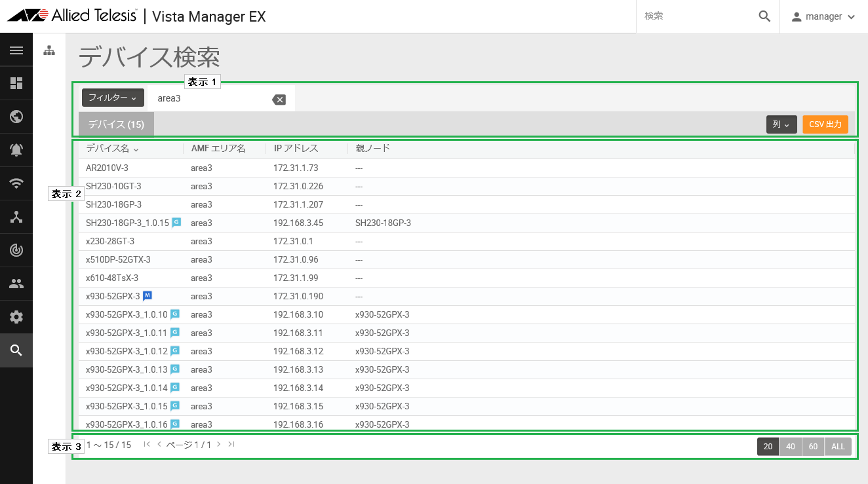Viewport: 868px width, 484px height.
Task: Click the magnifier icon in the top search box
Action: pyautogui.click(x=764, y=16)
